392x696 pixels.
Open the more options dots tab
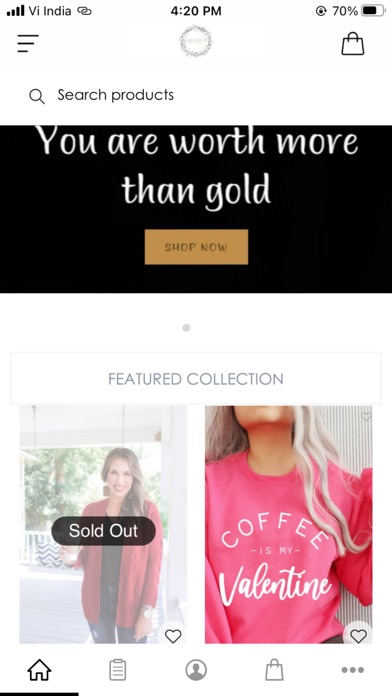(352, 669)
